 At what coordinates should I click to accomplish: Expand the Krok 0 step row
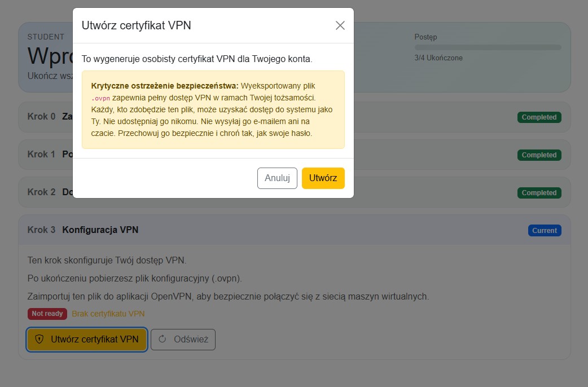click(42, 117)
